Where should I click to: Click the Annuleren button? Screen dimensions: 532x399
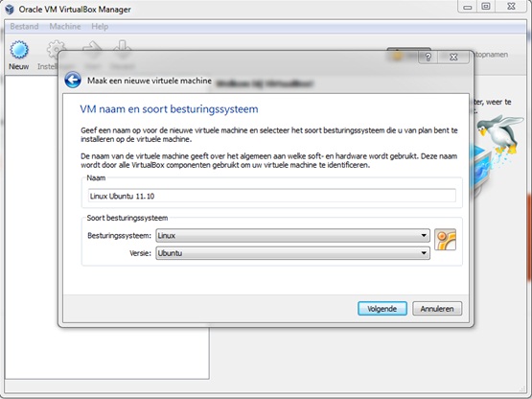437,309
